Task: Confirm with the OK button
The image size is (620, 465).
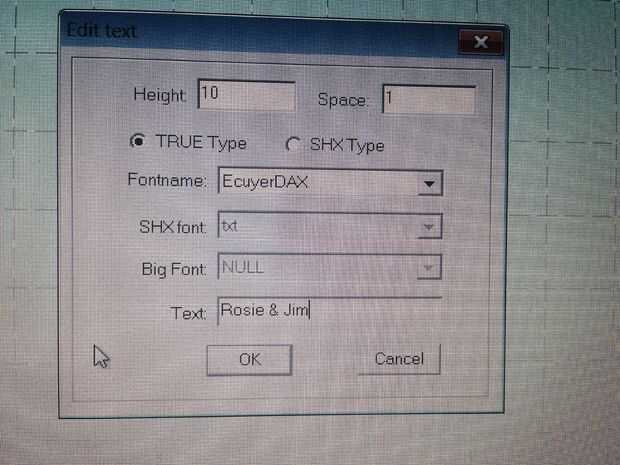Action: pyautogui.click(x=250, y=359)
